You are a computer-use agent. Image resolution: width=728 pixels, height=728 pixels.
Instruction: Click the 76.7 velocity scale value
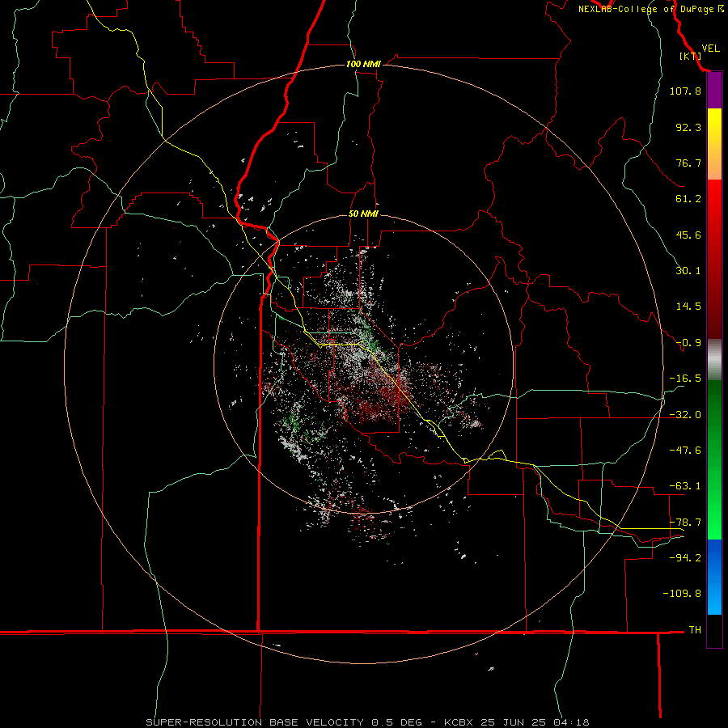(688, 163)
